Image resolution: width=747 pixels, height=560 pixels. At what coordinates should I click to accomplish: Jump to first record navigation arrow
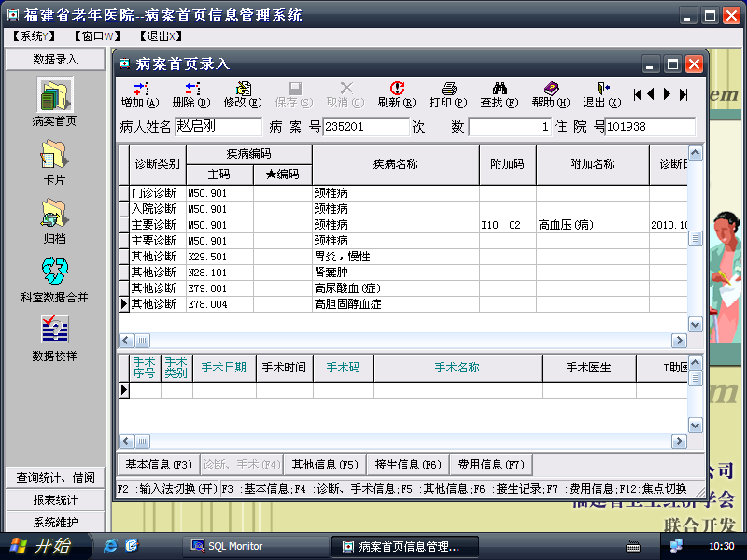[x=638, y=94]
